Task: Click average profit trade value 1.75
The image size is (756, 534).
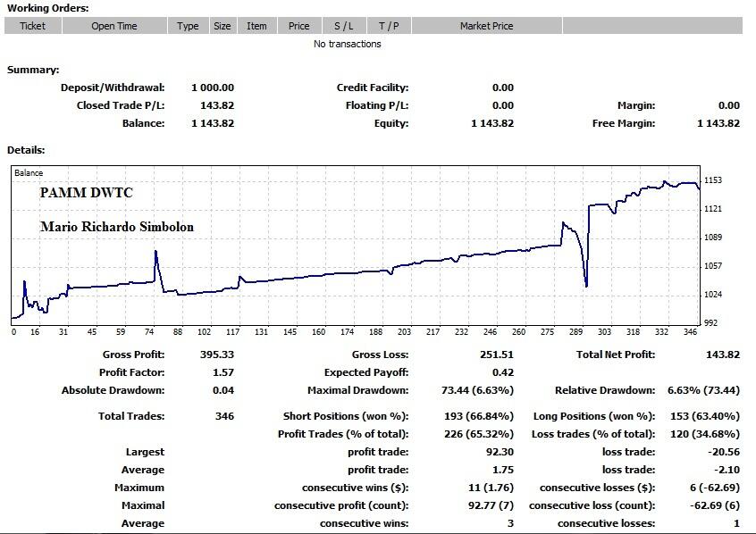Action: (503, 470)
